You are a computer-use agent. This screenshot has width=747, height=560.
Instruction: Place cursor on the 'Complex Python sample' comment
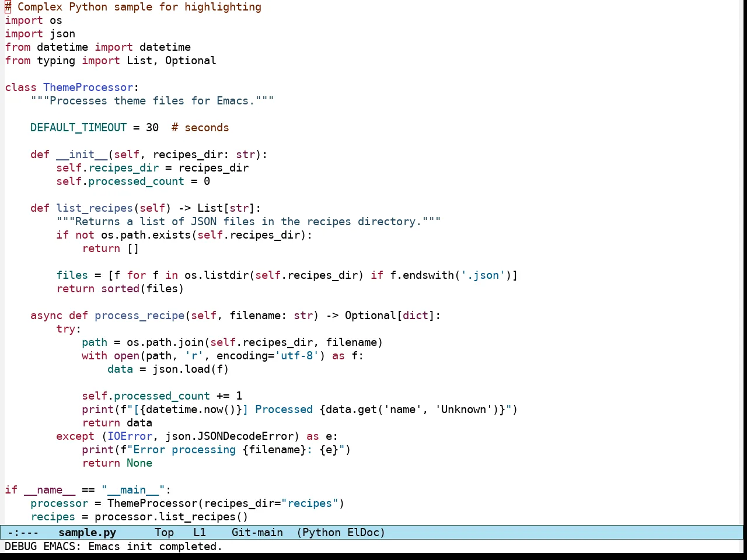pos(133,7)
